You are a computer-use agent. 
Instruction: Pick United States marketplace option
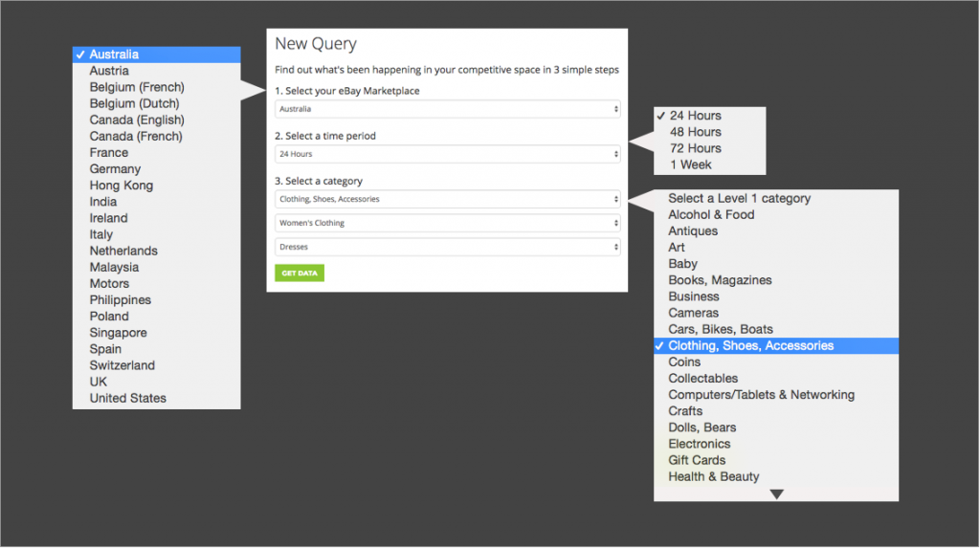[x=156, y=398]
